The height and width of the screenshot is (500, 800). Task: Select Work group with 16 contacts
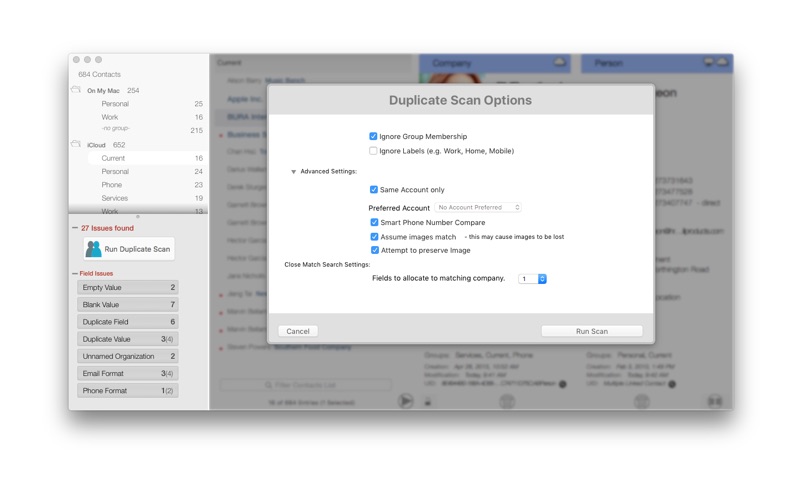tap(148, 117)
